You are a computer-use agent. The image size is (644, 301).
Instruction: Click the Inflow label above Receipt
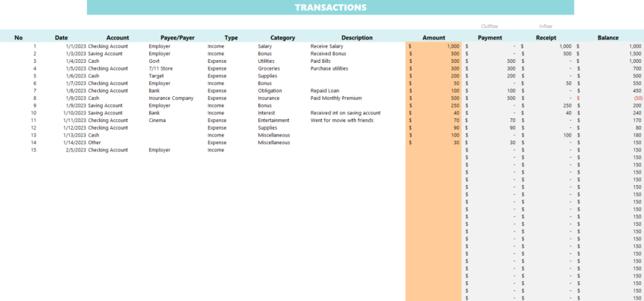546,27
